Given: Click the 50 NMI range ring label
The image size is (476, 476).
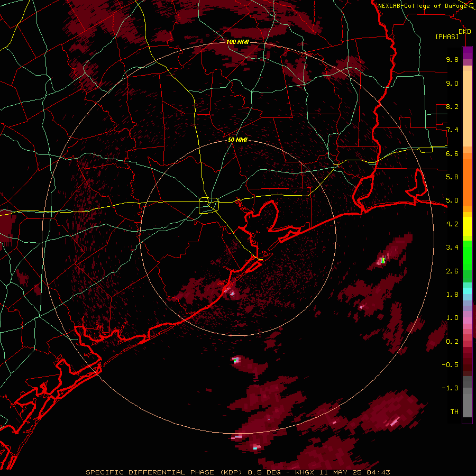Looking at the screenshot, I should pyautogui.click(x=237, y=140).
